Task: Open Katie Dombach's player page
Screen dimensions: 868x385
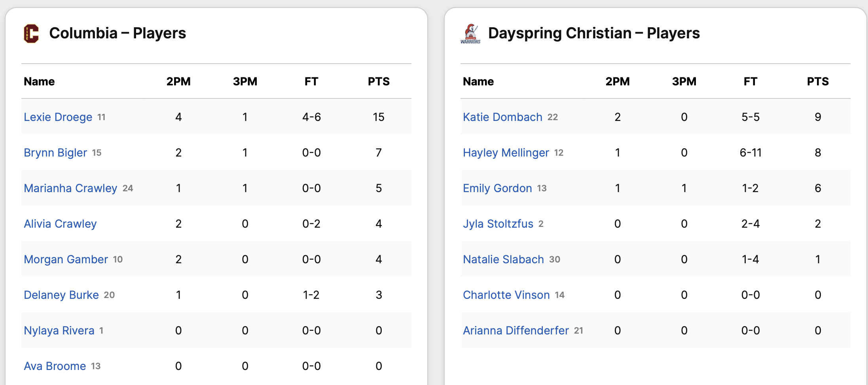Action: coord(502,117)
